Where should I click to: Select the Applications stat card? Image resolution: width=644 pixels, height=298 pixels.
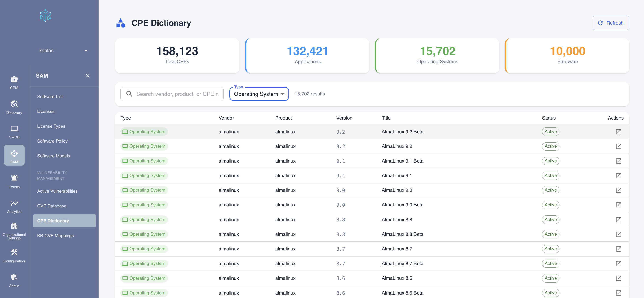tap(307, 55)
